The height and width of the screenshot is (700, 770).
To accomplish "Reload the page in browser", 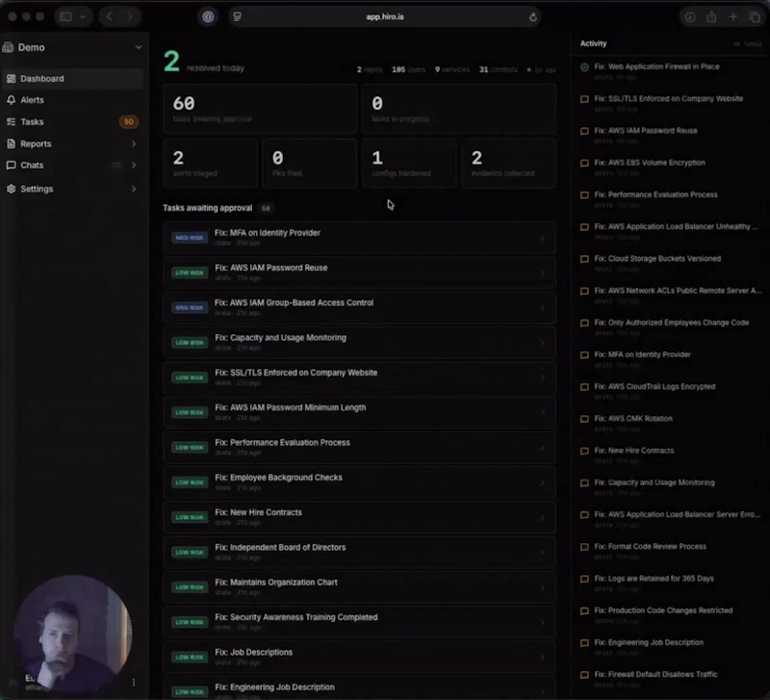I will 533,17.
